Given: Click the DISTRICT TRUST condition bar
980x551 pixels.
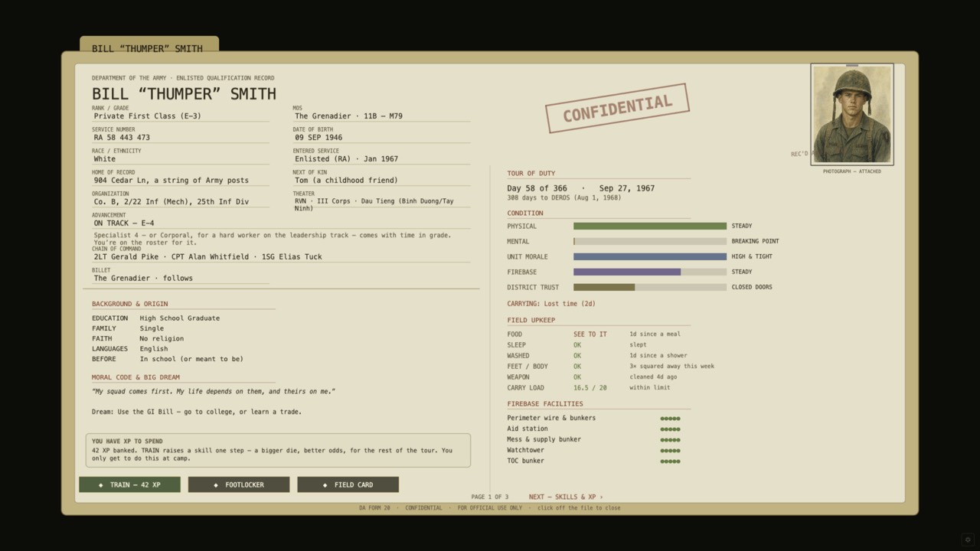Looking at the screenshot, I should tap(650, 287).
